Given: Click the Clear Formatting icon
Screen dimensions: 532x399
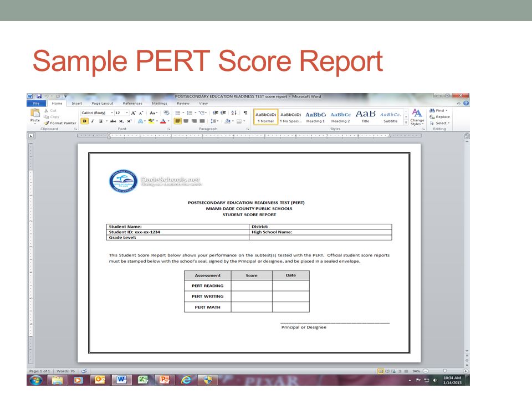Looking at the screenshot, I should 166,113.
